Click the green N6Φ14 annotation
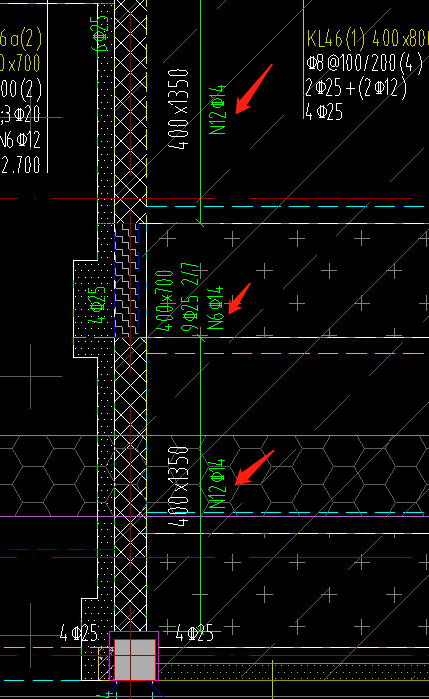 click(215, 308)
